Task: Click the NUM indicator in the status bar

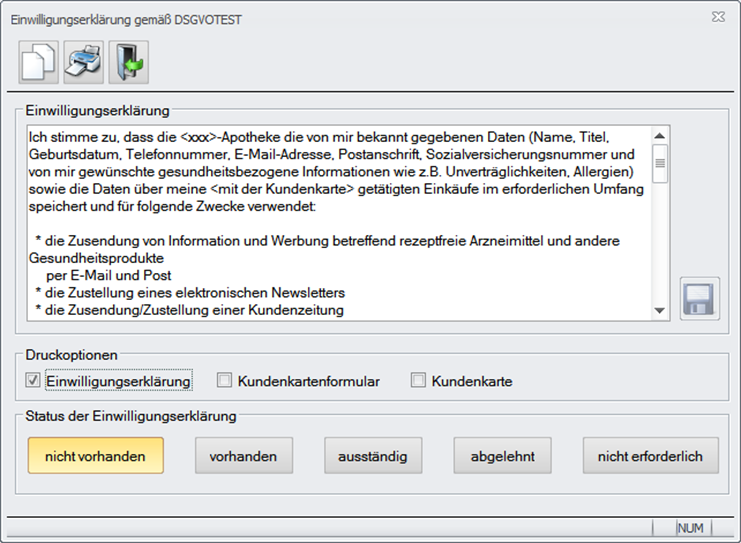Action: pos(690,527)
